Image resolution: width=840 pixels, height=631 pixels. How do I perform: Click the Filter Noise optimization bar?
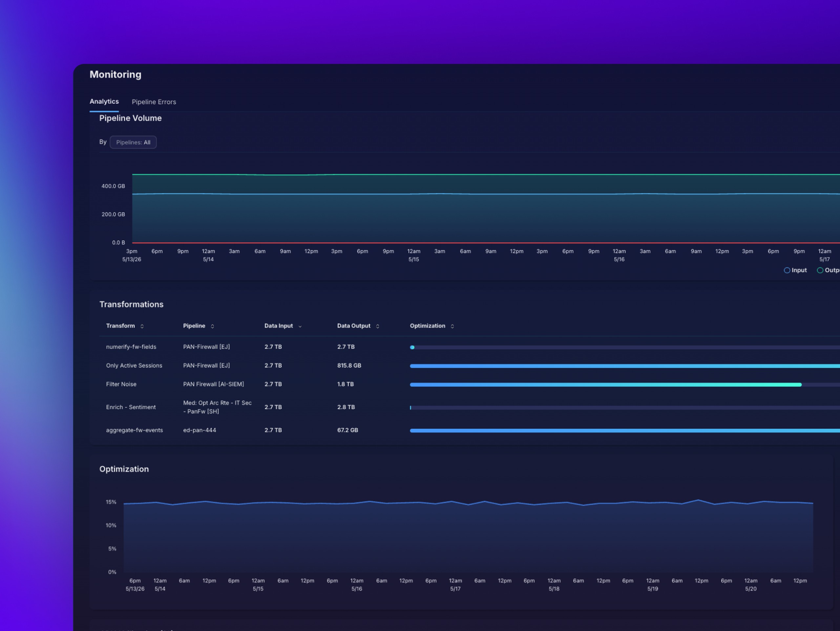coord(625,385)
